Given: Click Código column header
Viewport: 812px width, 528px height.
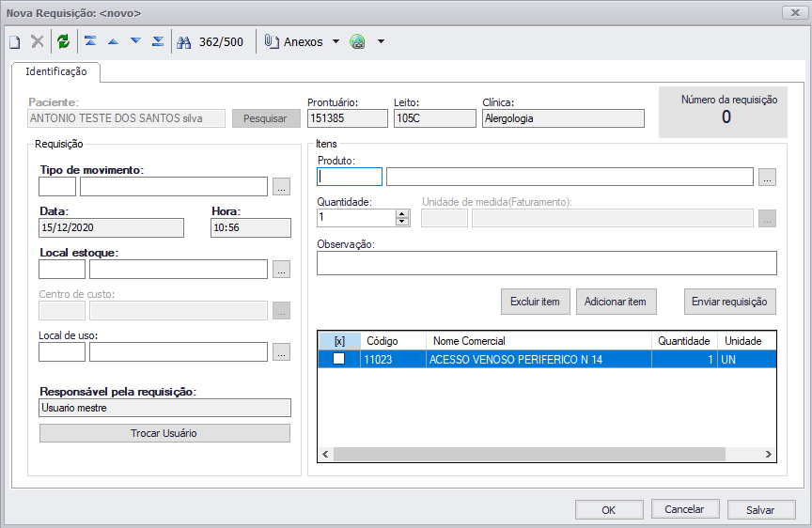Looking at the screenshot, I should [x=393, y=341].
